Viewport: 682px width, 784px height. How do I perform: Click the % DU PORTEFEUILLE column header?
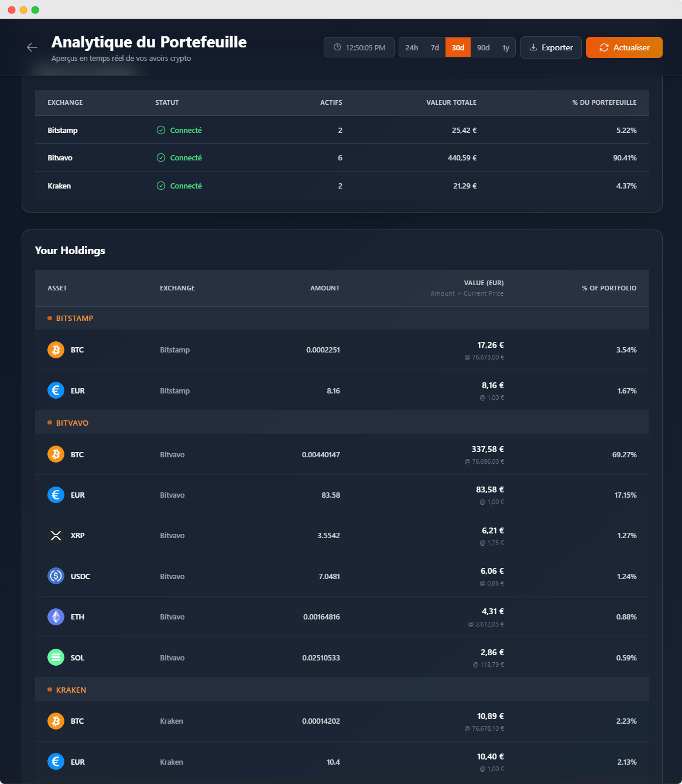tap(604, 102)
